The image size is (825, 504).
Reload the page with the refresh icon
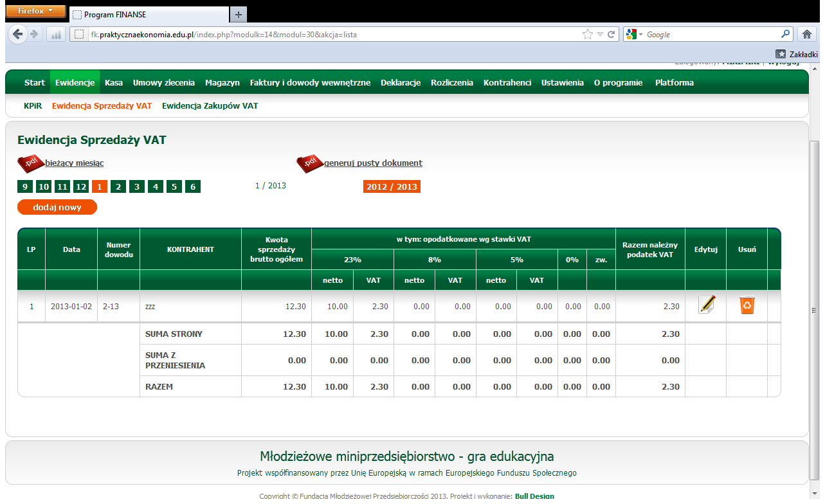[611, 34]
